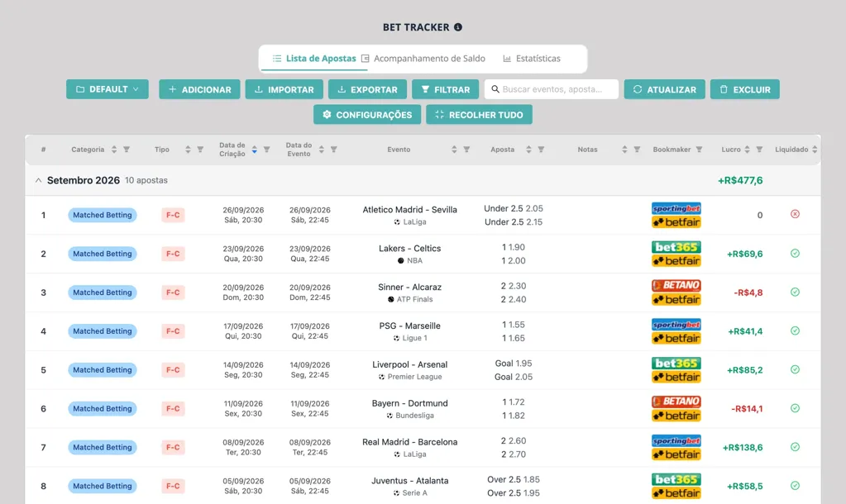Click Under 2.5 2.05 bet odds
This screenshot has width=846, height=504.
514,208
